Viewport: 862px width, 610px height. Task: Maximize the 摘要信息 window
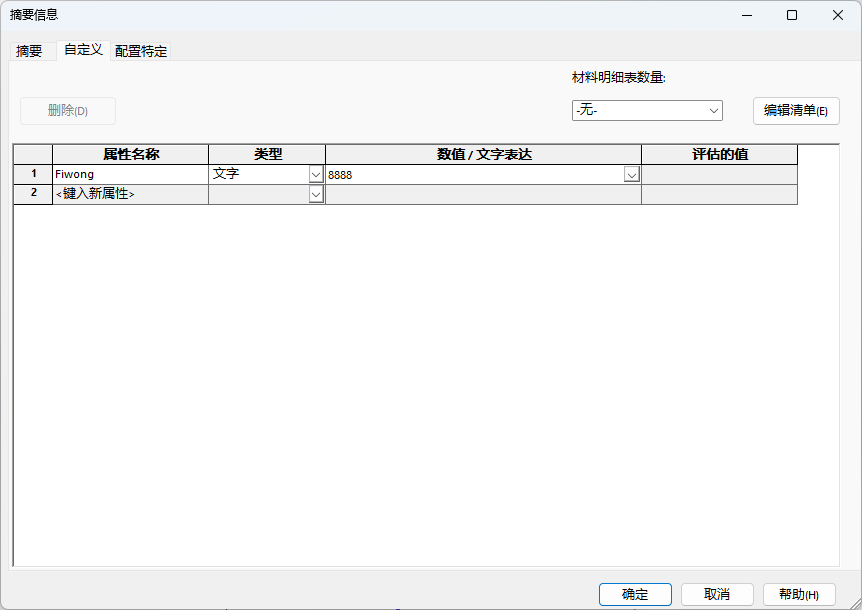[791, 15]
